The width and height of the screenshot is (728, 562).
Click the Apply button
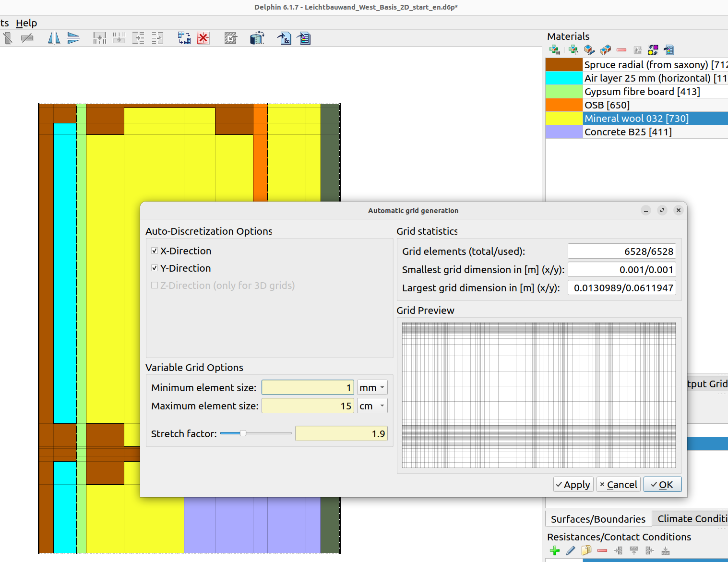(x=573, y=485)
